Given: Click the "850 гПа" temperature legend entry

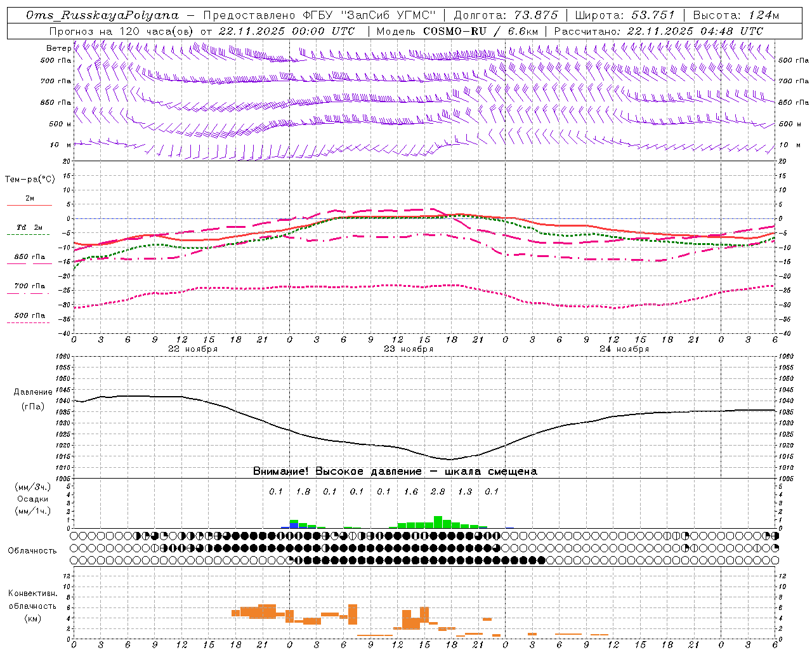Looking at the screenshot, I should coord(29,257).
